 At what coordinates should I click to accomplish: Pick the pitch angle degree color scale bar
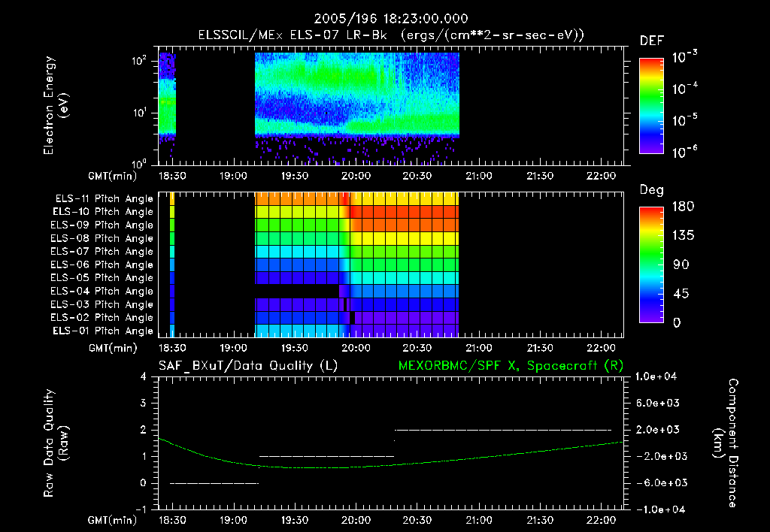[652, 264]
